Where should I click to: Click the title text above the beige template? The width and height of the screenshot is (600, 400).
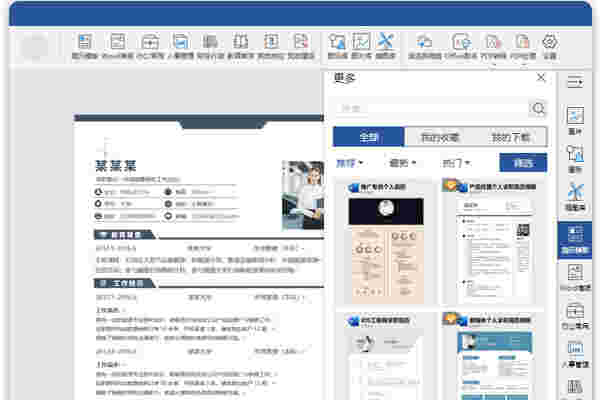[x=382, y=187]
